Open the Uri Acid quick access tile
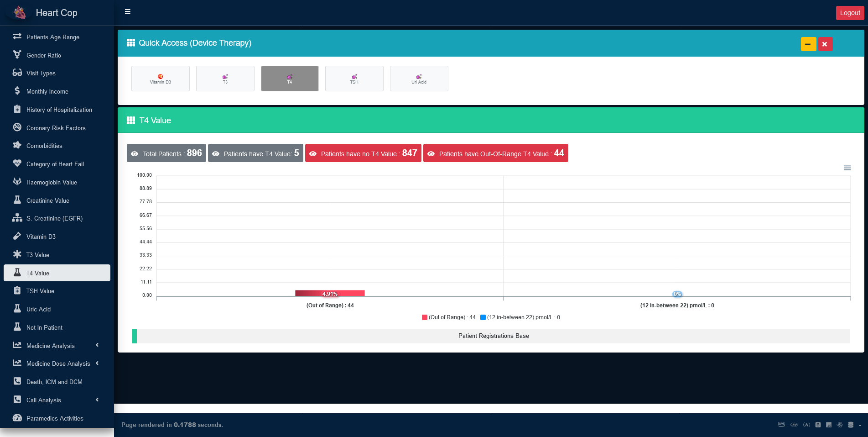 (x=419, y=79)
